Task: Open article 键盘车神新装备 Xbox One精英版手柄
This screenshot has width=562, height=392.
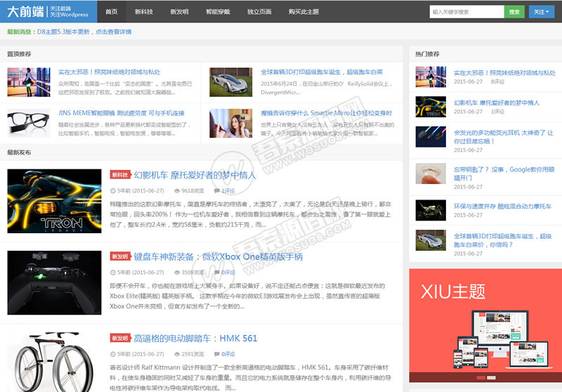Action: point(218,257)
